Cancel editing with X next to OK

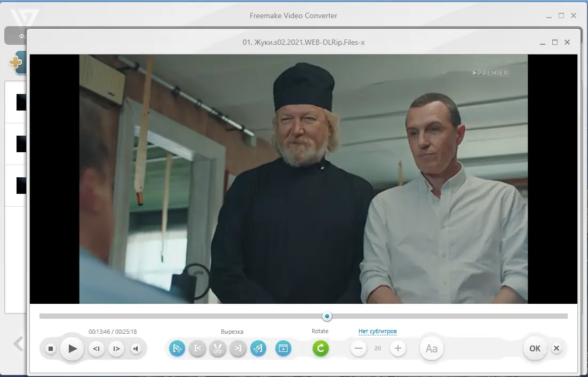click(557, 349)
